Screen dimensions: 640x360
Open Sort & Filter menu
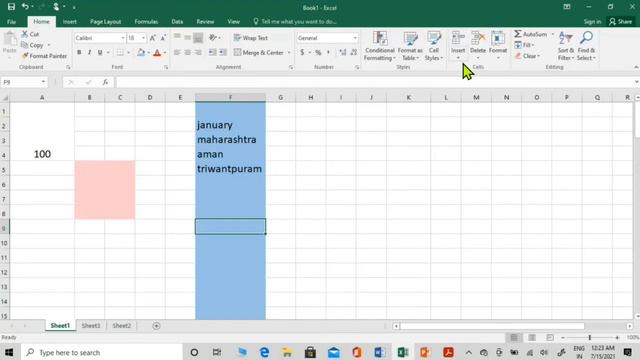coord(566,46)
